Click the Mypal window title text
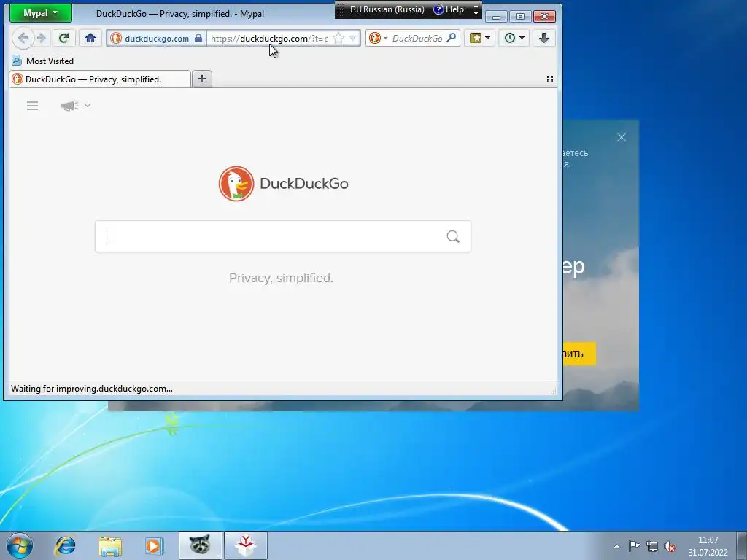The width and height of the screenshot is (747, 560). tap(180, 14)
